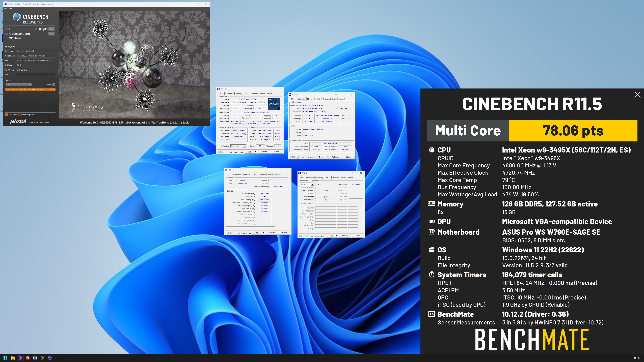
Task: Select the Graphics tab in the Mainboard window
Action: (x=326, y=99)
